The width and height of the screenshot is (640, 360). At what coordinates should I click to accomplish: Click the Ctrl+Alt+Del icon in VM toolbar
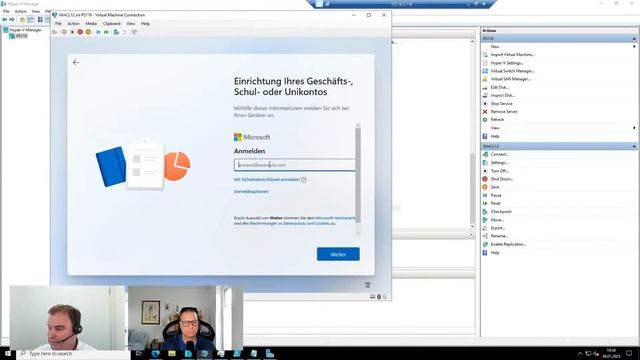[x=55, y=32]
